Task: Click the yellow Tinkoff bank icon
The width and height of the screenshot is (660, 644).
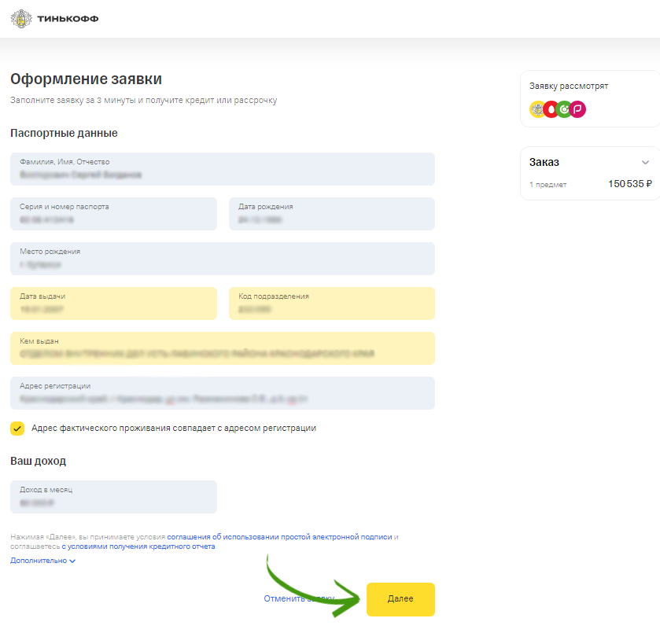Action: 538,110
